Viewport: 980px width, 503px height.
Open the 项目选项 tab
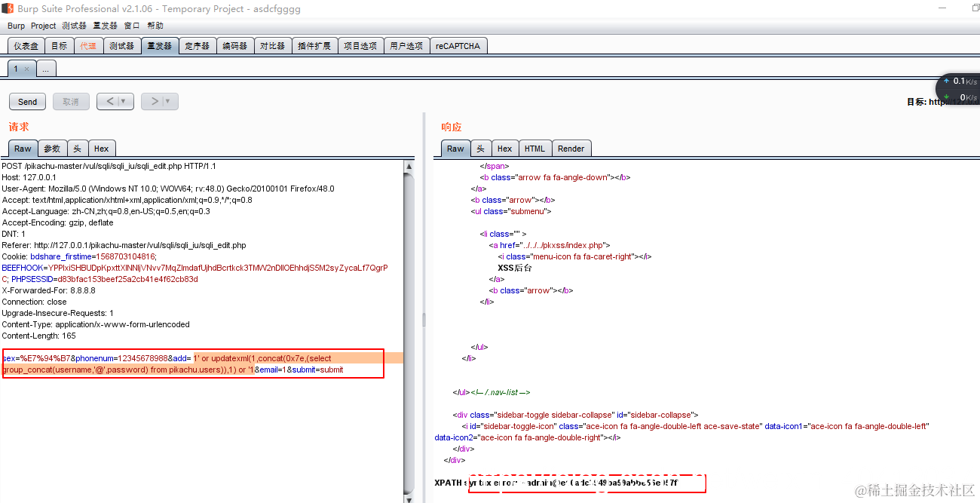coord(360,46)
